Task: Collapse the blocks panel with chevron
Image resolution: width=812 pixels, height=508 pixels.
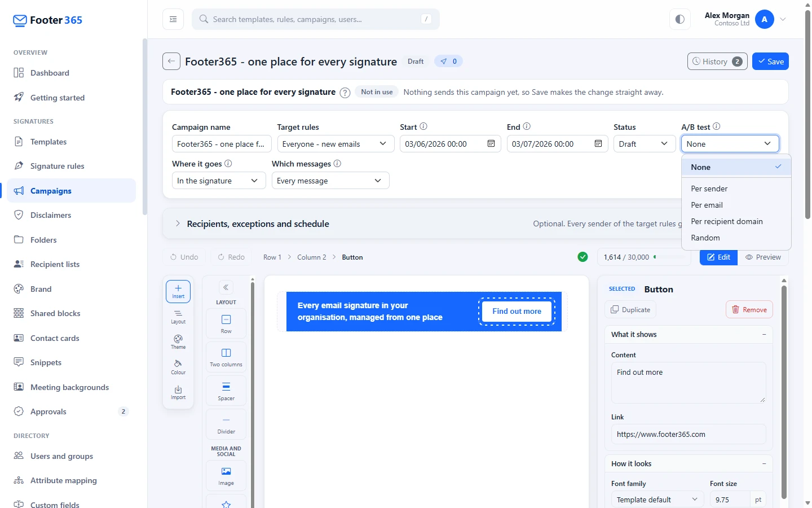Action: tap(226, 287)
